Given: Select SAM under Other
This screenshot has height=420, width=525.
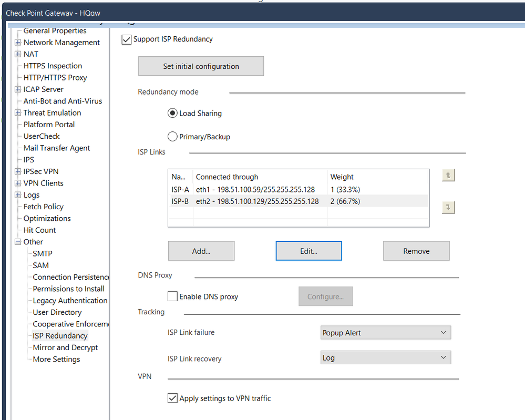Looking at the screenshot, I should [x=41, y=265].
